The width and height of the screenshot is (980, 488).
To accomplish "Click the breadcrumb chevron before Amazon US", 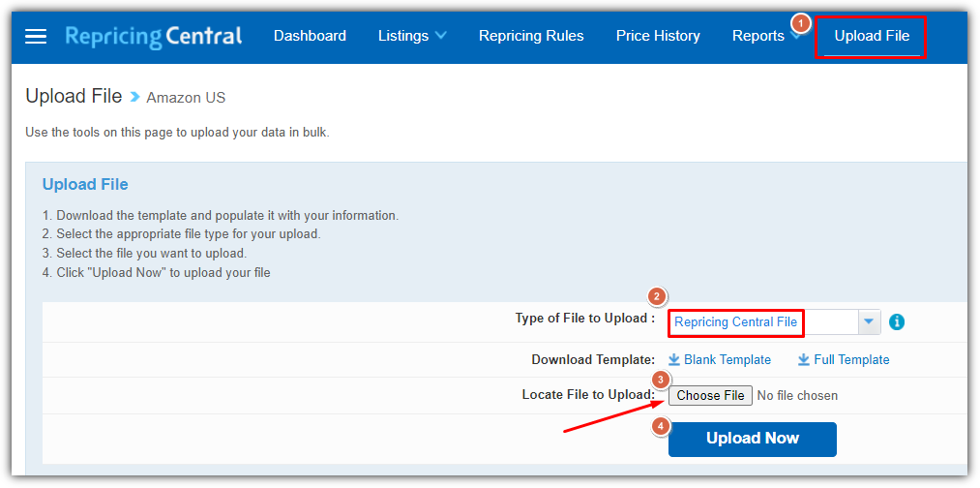I will [134, 97].
